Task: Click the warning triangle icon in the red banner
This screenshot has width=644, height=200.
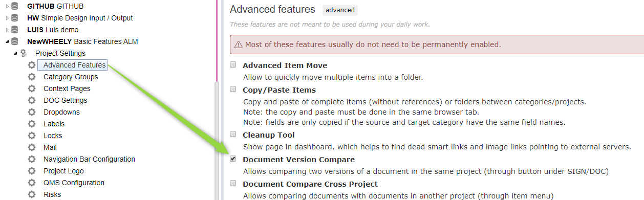Action: click(x=238, y=45)
